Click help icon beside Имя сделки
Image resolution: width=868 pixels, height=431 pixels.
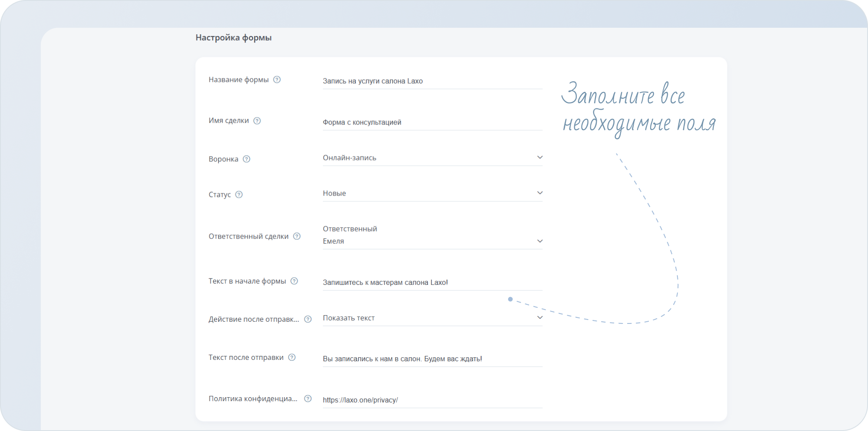click(257, 121)
